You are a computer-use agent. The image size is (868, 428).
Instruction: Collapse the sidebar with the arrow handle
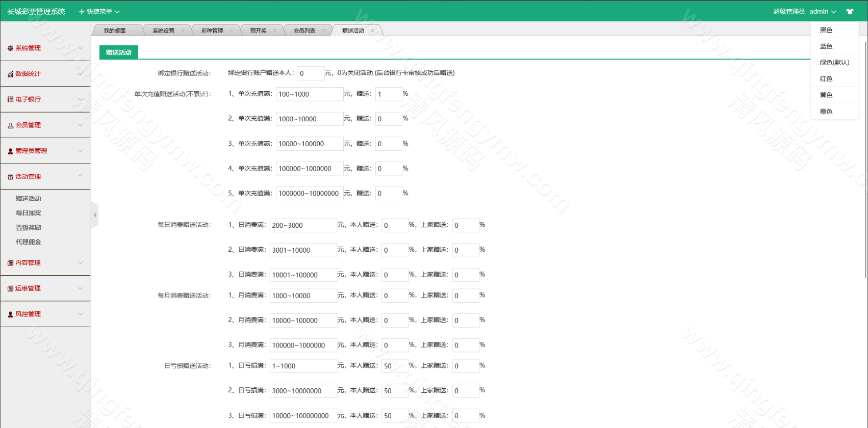[x=94, y=215]
